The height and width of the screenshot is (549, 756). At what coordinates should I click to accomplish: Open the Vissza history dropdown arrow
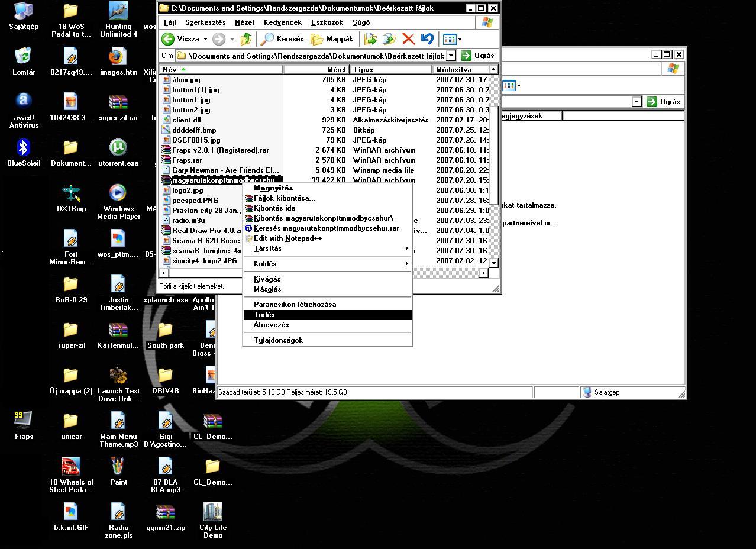tap(206, 40)
